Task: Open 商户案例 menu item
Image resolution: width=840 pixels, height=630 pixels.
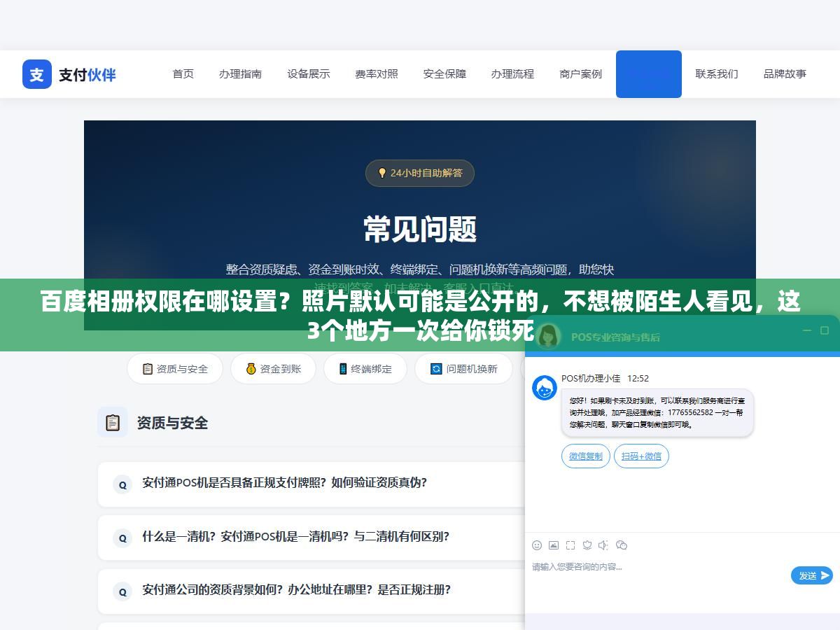Action: point(581,73)
